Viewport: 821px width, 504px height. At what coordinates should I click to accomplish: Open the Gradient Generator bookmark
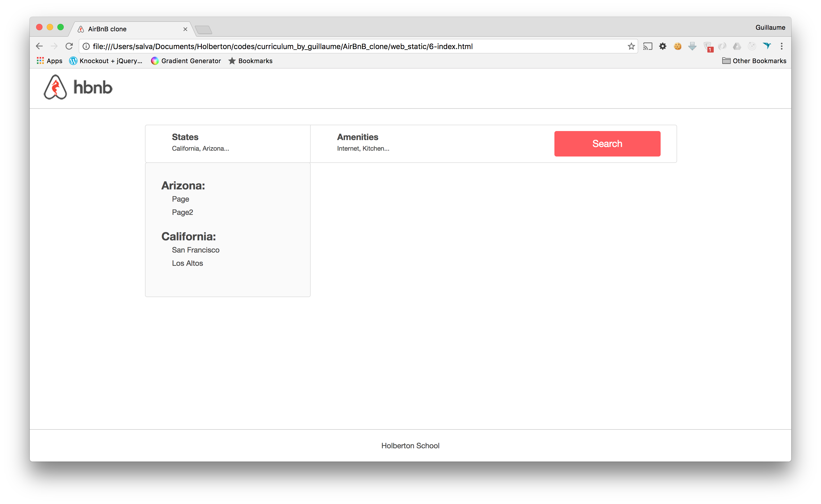pos(186,61)
